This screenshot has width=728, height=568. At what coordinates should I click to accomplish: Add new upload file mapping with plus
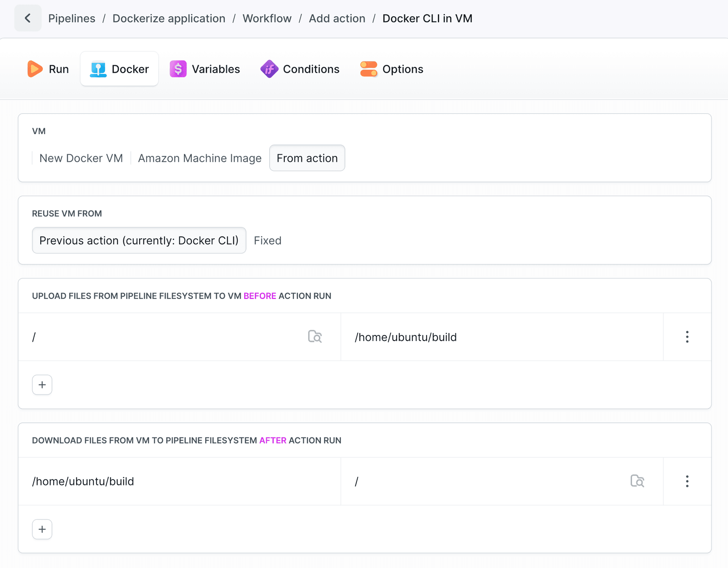point(42,385)
